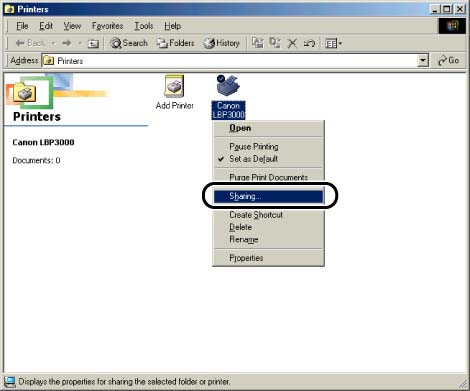Expand the Back button history arrow
This screenshot has height=391, width=470.
pyautogui.click(x=54, y=43)
